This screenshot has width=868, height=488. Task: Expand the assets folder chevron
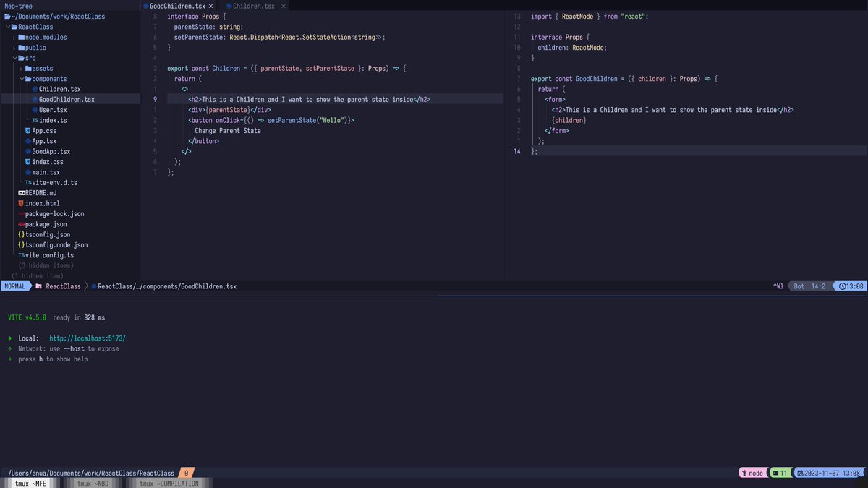click(21, 69)
